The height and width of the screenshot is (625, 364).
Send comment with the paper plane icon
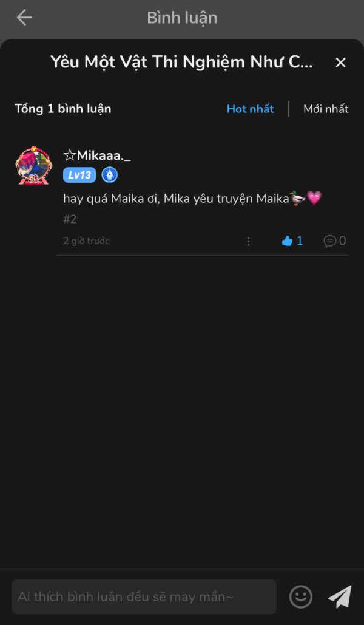(340, 596)
